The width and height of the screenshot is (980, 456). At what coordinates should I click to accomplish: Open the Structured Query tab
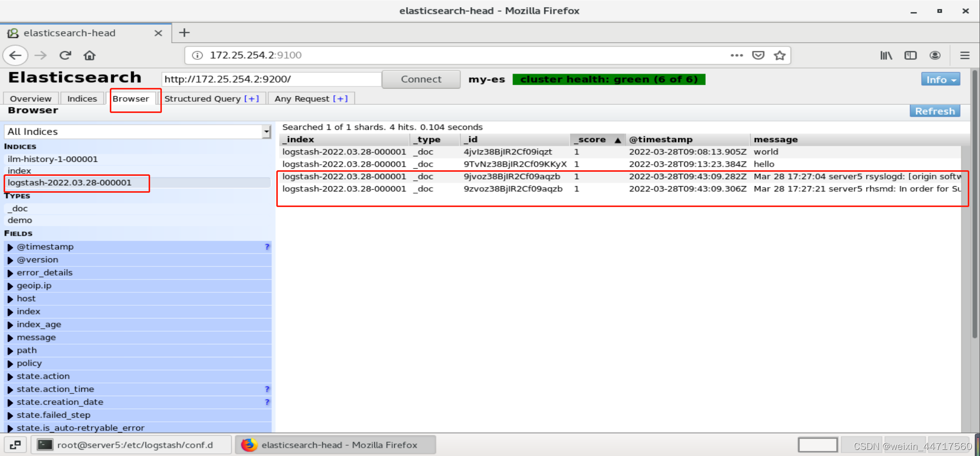click(x=211, y=99)
